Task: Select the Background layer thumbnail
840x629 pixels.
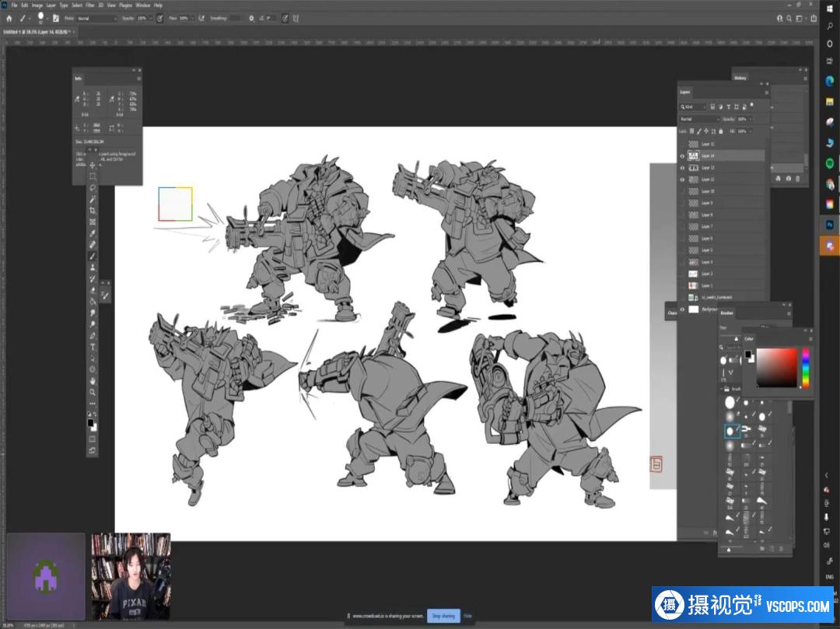Action: pyautogui.click(x=693, y=309)
